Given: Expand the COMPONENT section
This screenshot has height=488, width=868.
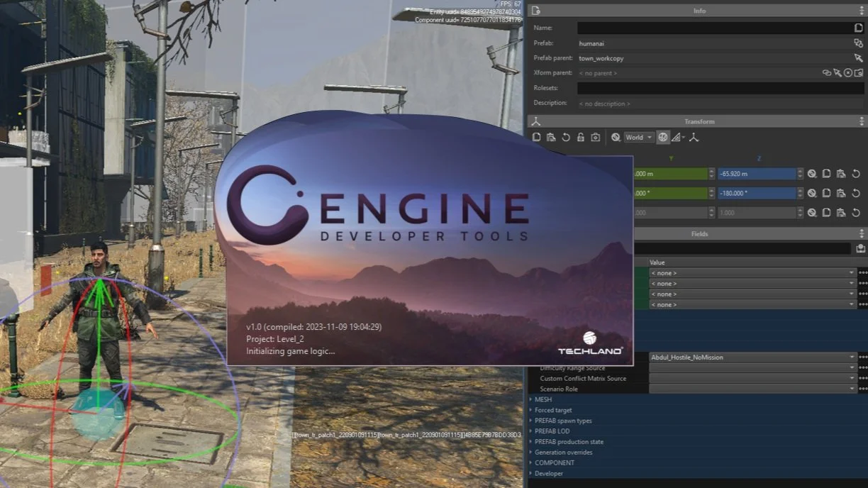Looking at the screenshot, I should pos(531,462).
